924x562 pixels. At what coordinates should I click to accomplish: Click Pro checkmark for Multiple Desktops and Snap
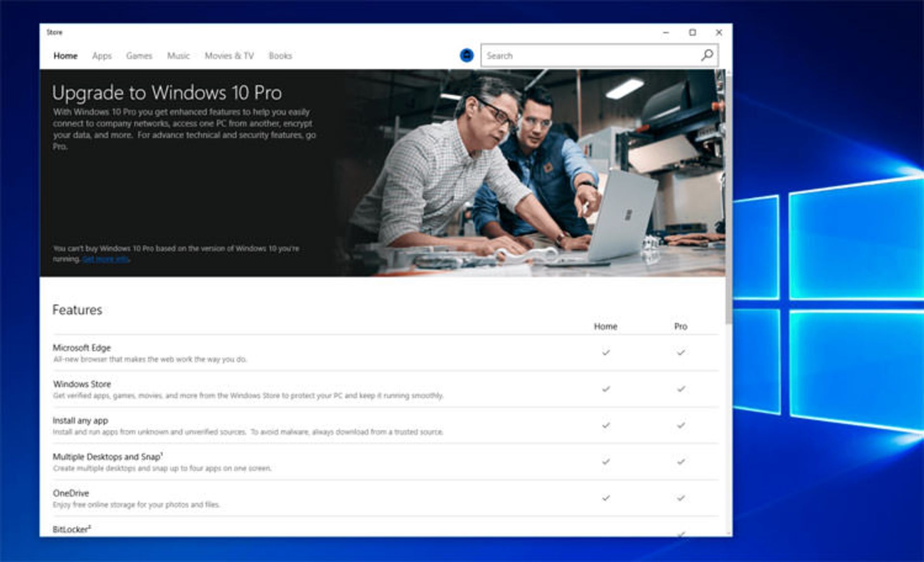681,461
